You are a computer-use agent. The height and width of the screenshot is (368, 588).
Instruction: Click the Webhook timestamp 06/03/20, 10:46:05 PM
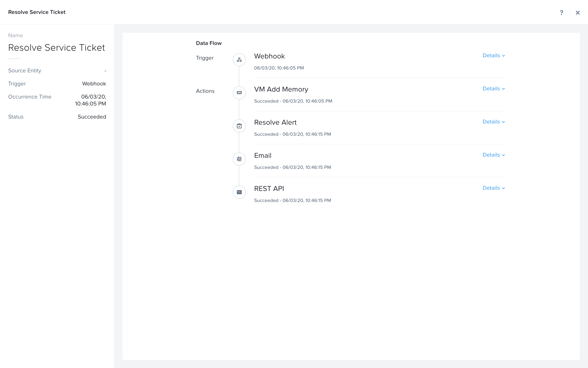[279, 68]
